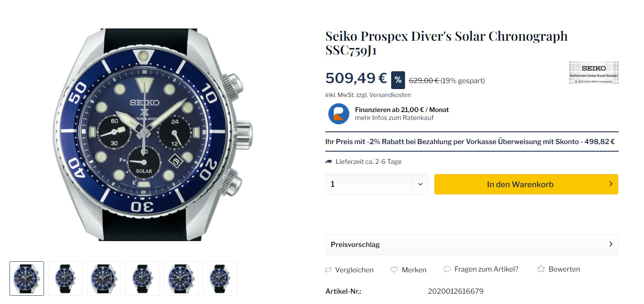Viewport: 644px width, 304px height.
Task: Click the percent discount badge icon
Action: point(398,80)
